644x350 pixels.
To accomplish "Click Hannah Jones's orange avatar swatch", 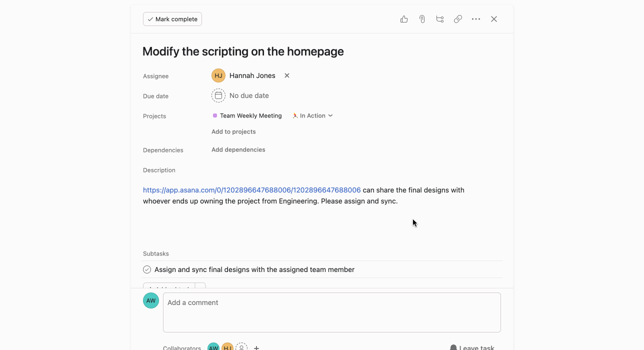I will click(x=218, y=75).
